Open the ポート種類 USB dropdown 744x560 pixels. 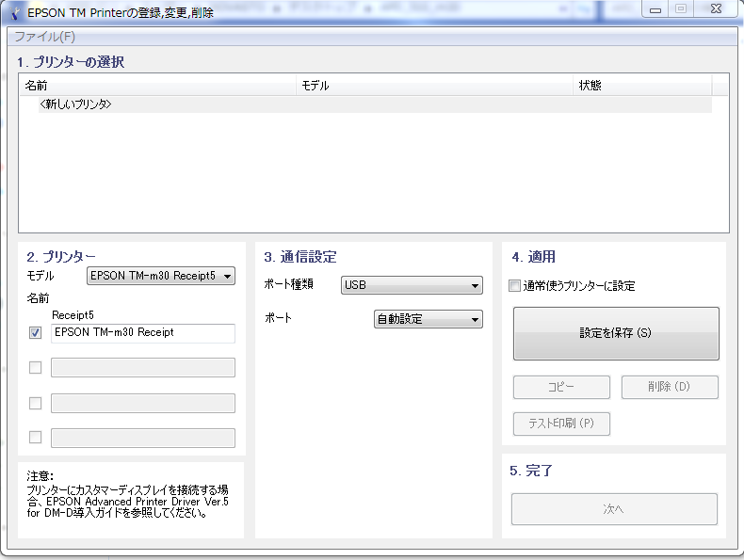[x=412, y=285]
